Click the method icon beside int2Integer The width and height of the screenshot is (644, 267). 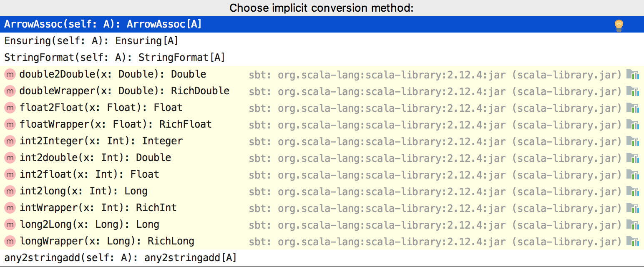9,141
